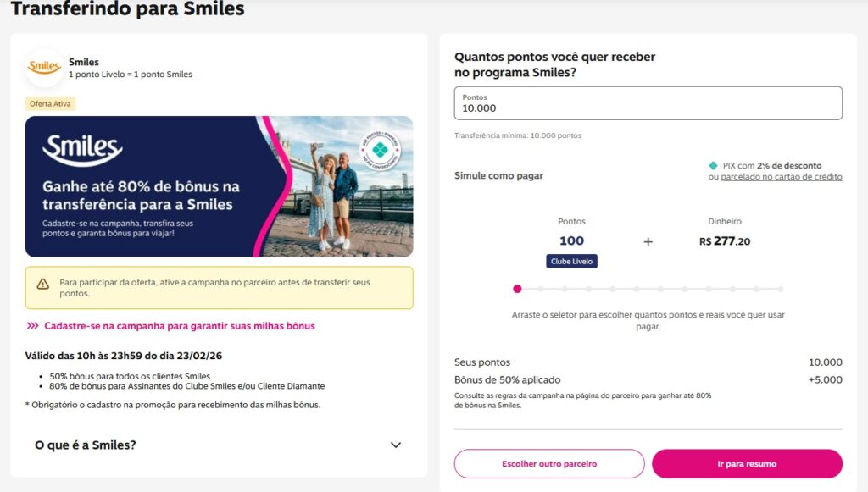
Task: Click the R$ 277,20 cash amount
Action: point(725,241)
